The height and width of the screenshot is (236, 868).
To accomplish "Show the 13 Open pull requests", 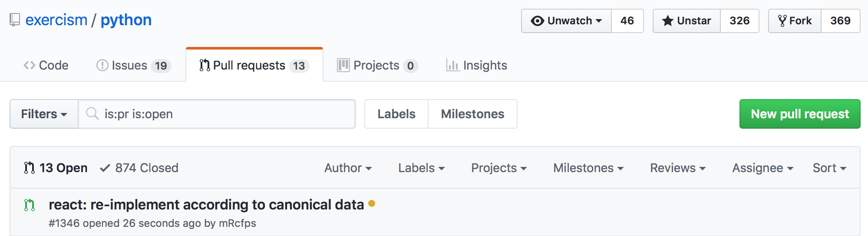I will [x=56, y=168].
